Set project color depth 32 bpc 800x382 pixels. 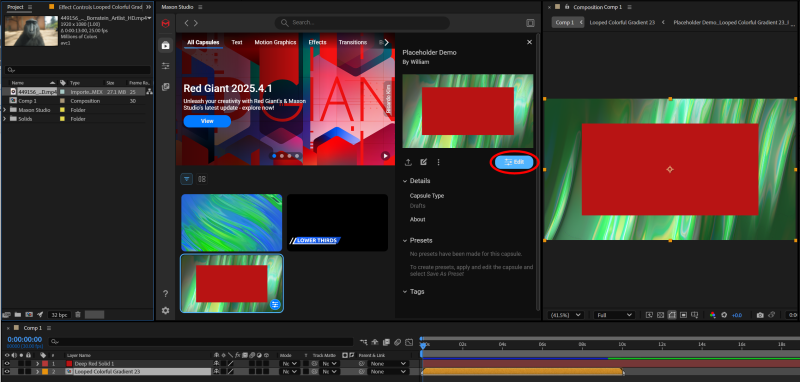[x=59, y=315]
